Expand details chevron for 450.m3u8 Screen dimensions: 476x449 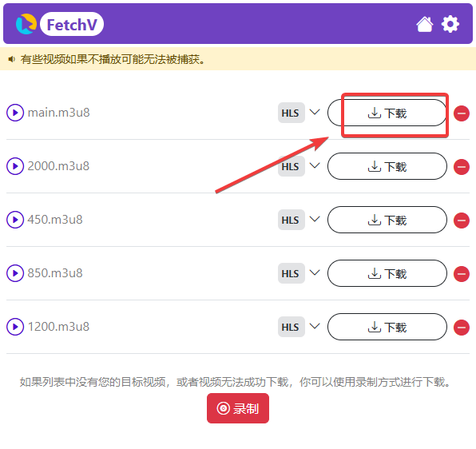[x=315, y=219]
